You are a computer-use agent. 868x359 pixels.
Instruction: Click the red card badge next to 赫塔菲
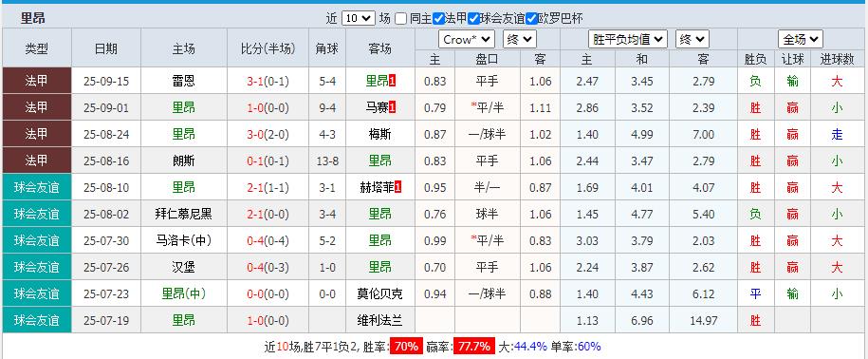click(x=397, y=188)
